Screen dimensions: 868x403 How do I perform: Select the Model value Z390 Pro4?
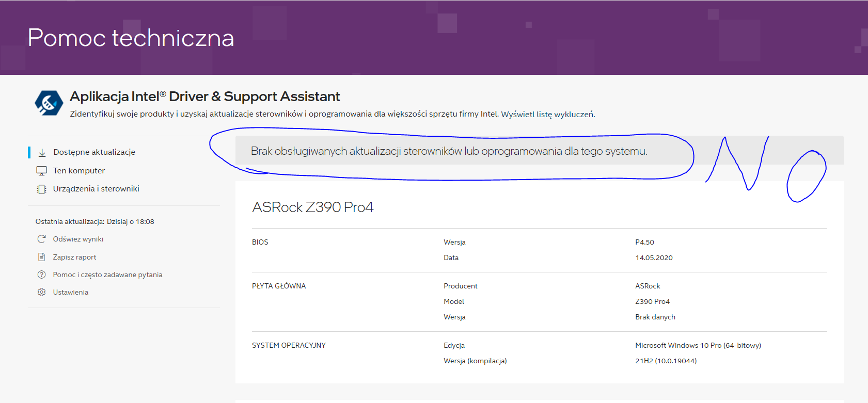click(x=653, y=301)
